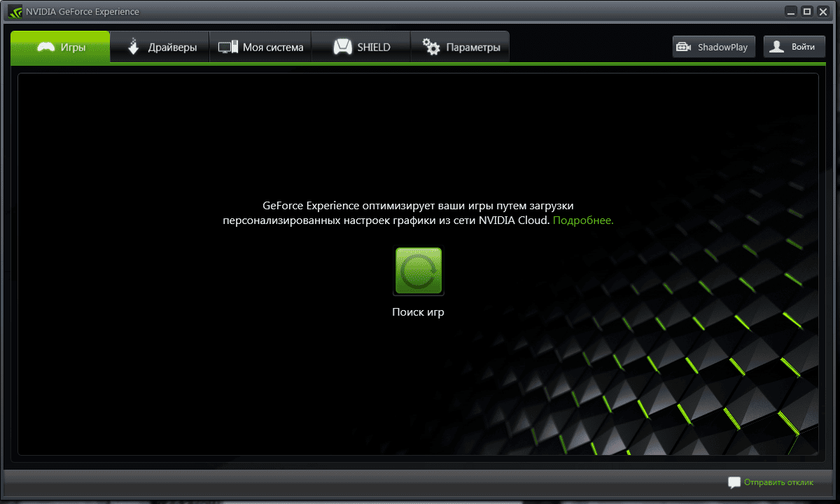Switch to the SHIELD tab
Screen dimensions: 840x504
(360, 47)
